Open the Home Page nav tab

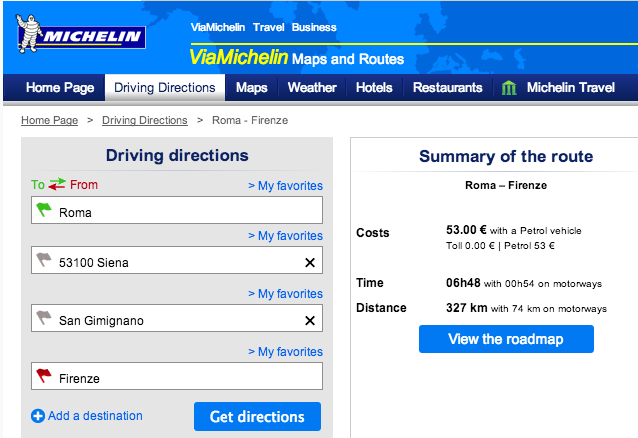(x=60, y=88)
